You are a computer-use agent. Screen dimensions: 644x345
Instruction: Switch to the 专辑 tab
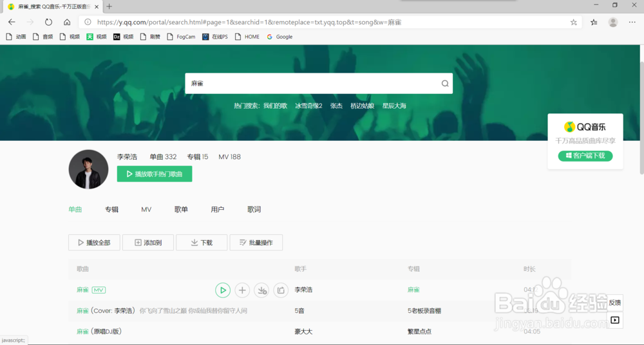coord(111,209)
